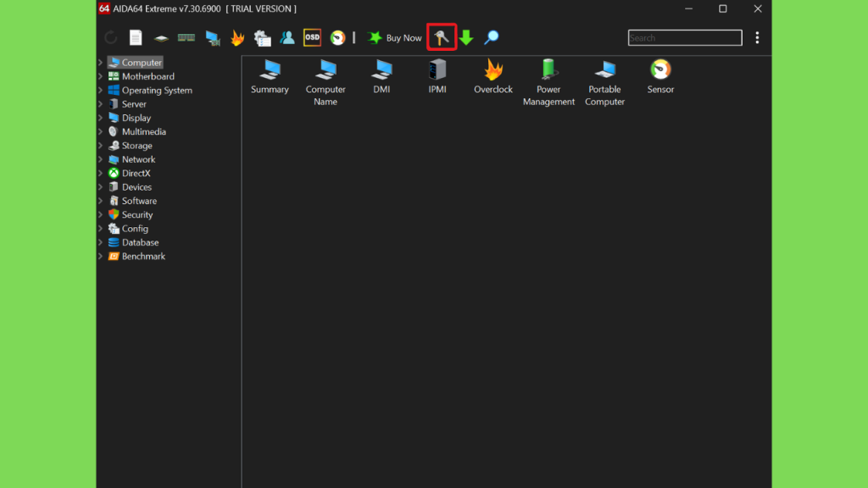Open the three-dot options menu

click(757, 37)
